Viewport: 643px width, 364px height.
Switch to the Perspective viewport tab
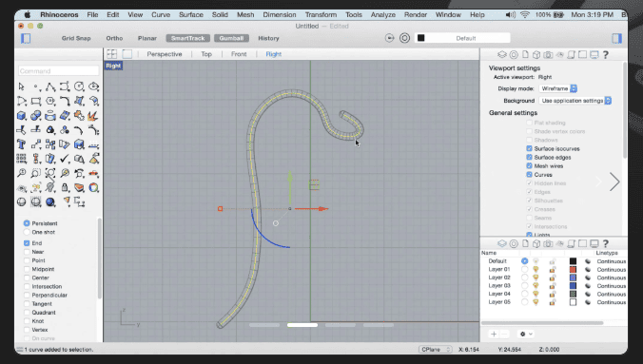point(165,54)
